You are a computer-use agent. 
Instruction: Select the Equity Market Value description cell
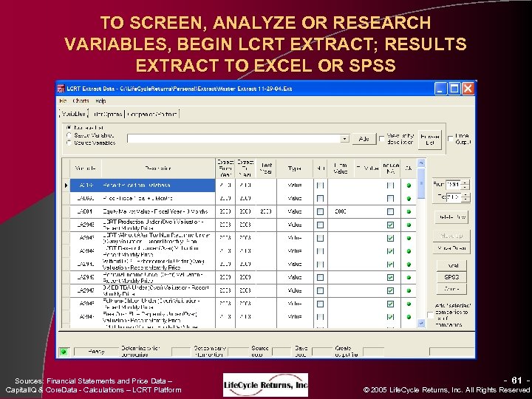[158, 212]
